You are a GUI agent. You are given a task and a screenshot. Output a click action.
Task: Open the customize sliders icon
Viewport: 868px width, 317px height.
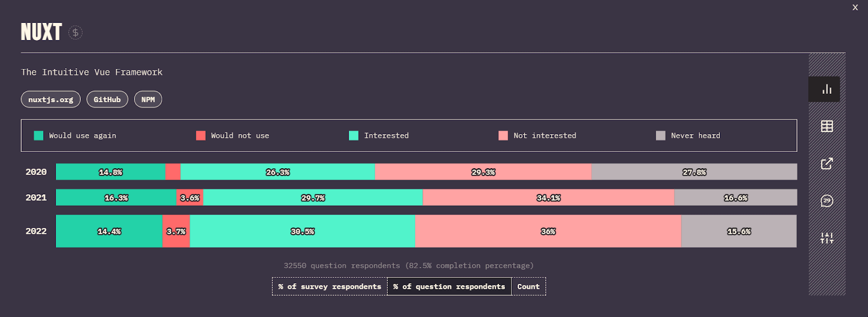click(826, 238)
